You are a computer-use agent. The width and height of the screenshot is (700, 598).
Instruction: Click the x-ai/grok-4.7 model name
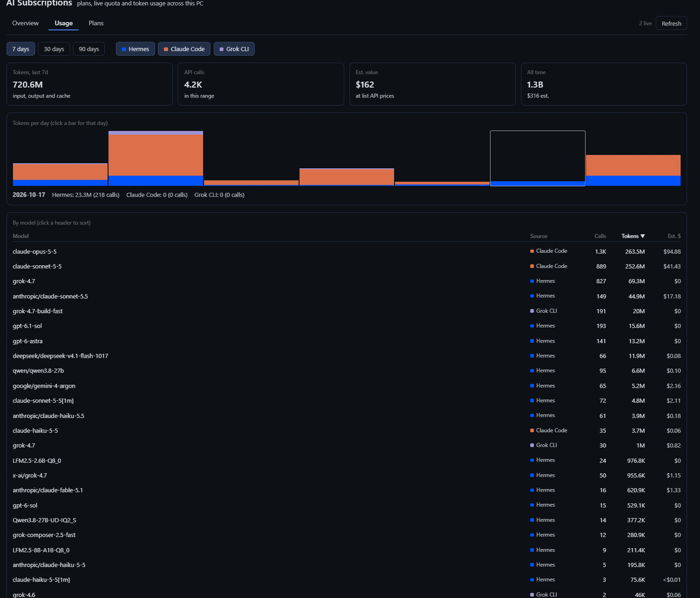(x=30, y=476)
